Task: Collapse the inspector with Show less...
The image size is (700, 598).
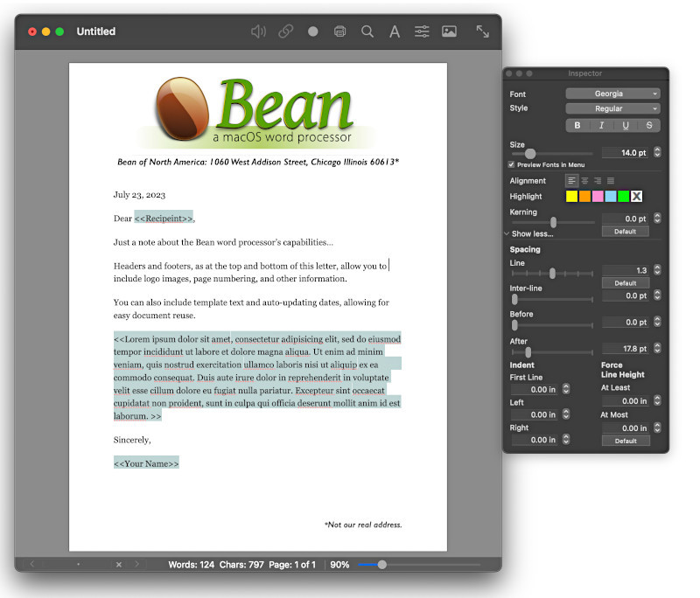Action: pos(529,233)
